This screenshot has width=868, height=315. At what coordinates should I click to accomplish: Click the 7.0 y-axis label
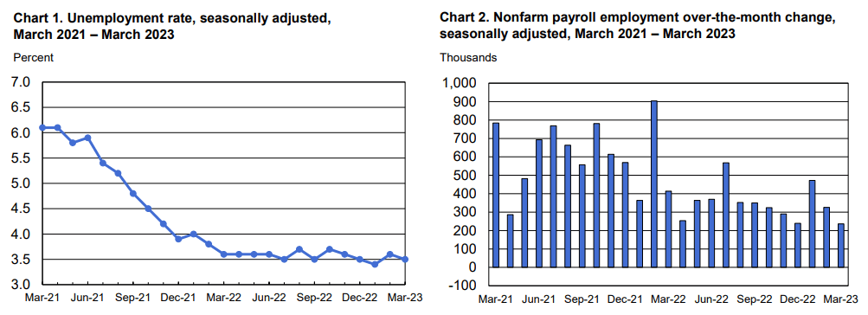click(x=22, y=82)
